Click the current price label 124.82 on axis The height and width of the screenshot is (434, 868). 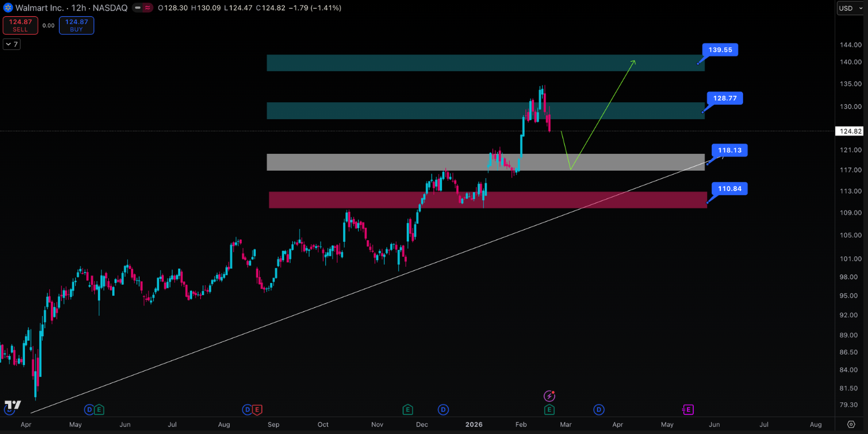click(x=850, y=131)
